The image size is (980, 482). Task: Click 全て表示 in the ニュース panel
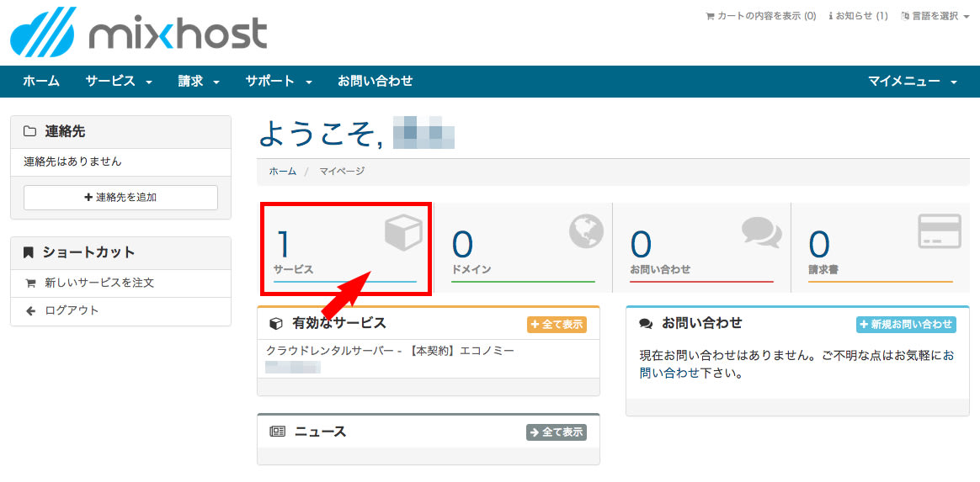pyautogui.click(x=557, y=432)
